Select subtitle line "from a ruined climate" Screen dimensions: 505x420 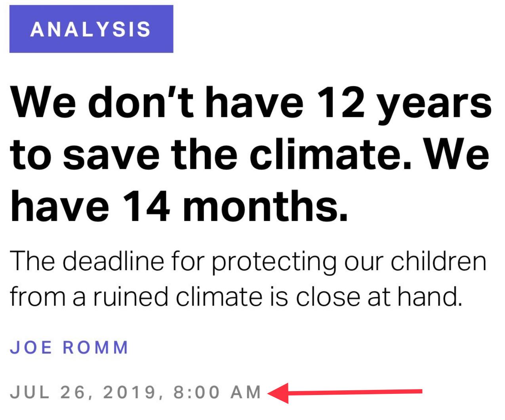236,296
